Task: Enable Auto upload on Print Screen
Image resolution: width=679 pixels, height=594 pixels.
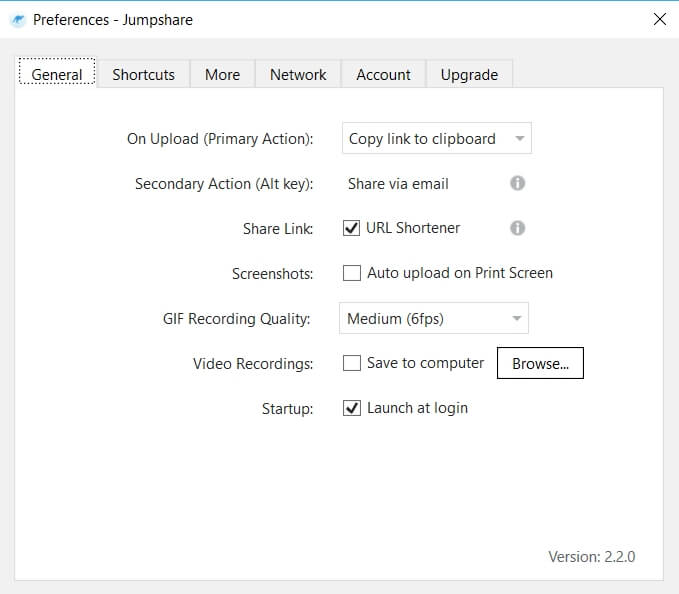Action: tap(352, 273)
